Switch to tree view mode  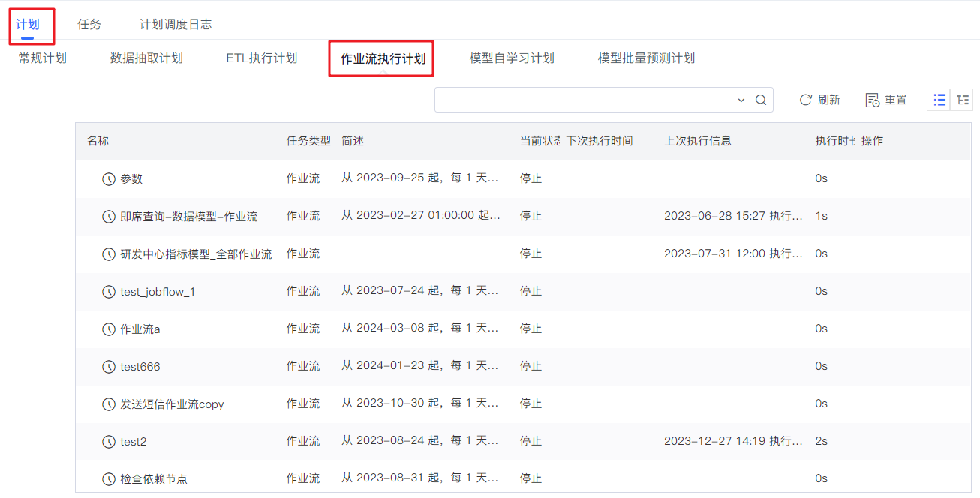pyautogui.click(x=962, y=100)
